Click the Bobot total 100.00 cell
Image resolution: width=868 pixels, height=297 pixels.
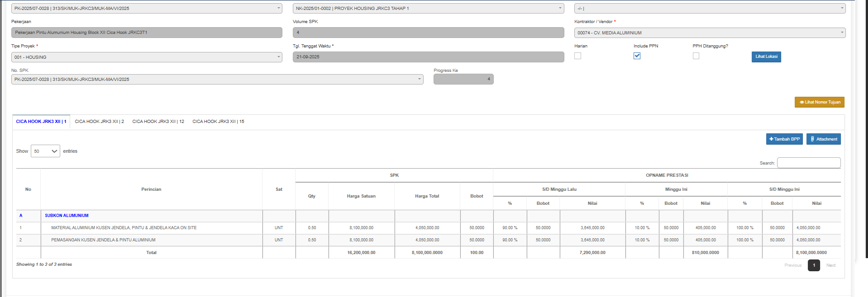tap(477, 253)
